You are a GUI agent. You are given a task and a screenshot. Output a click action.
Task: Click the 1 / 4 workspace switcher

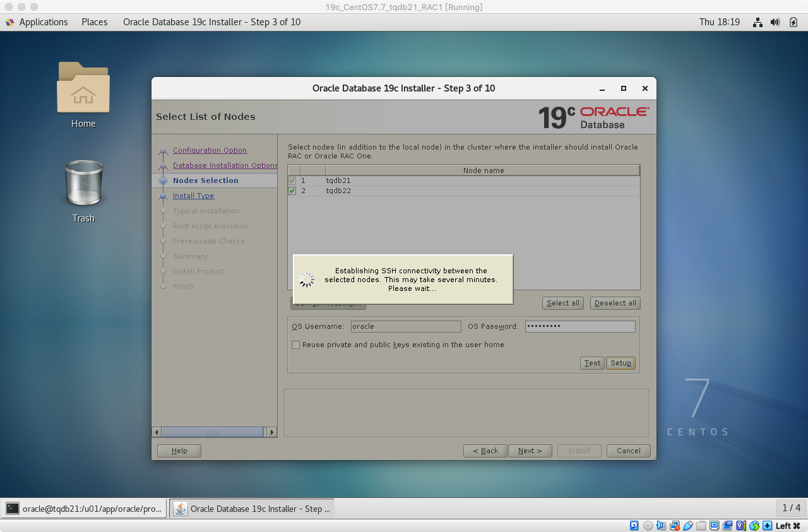tap(791, 508)
